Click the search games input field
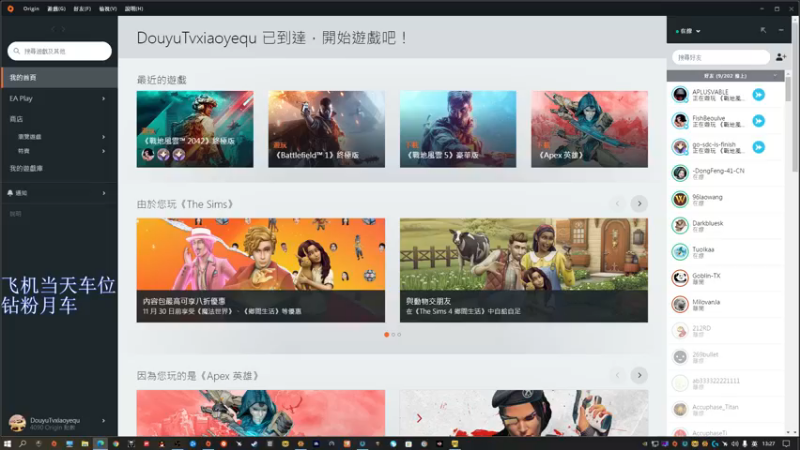The width and height of the screenshot is (800, 450). (x=60, y=51)
